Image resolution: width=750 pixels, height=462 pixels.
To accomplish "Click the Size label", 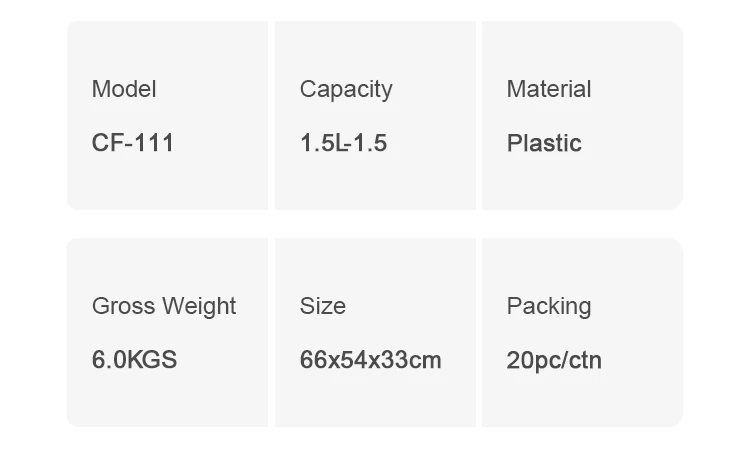I will (322, 306).
